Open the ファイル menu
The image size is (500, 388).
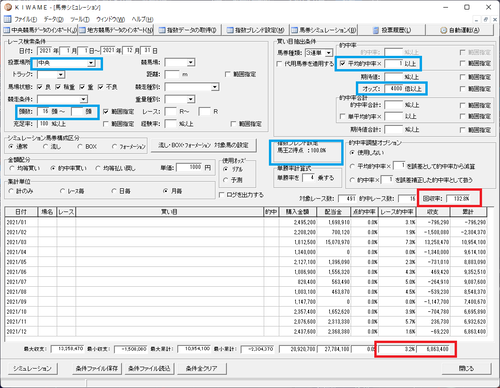coord(25,19)
